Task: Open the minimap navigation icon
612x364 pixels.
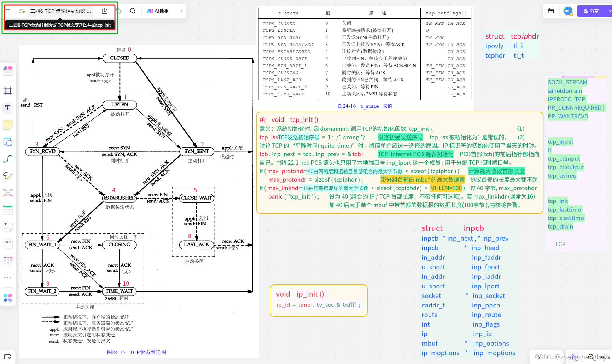Action: [x=8, y=357]
